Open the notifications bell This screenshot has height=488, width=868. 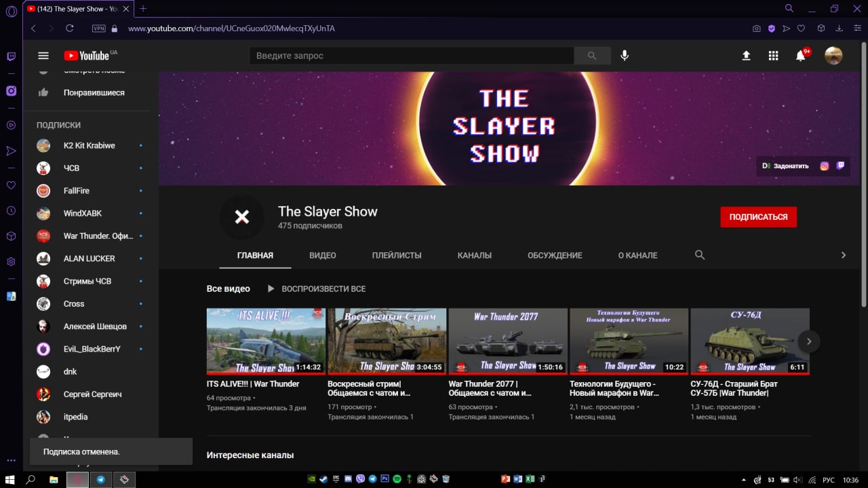[x=801, y=56]
